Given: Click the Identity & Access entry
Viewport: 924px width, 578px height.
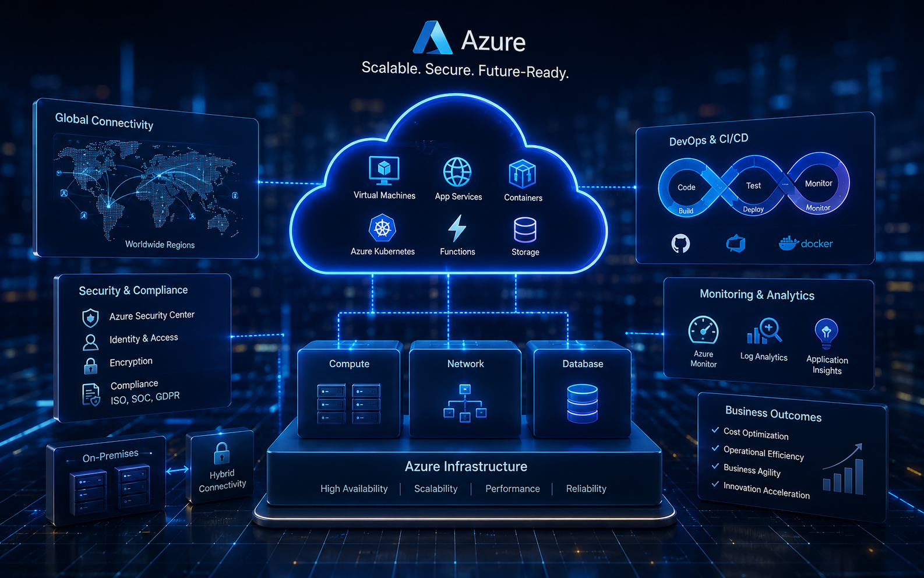Looking at the screenshot, I should point(131,340).
